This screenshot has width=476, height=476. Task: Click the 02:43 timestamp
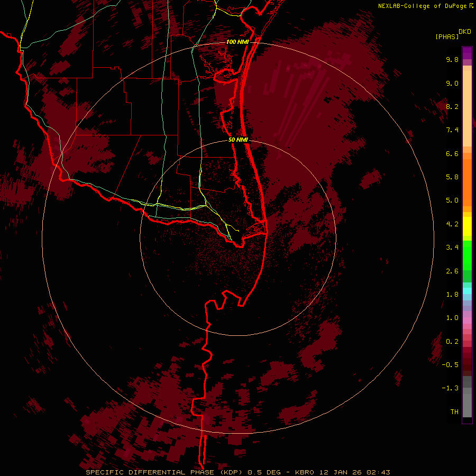coord(378,472)
